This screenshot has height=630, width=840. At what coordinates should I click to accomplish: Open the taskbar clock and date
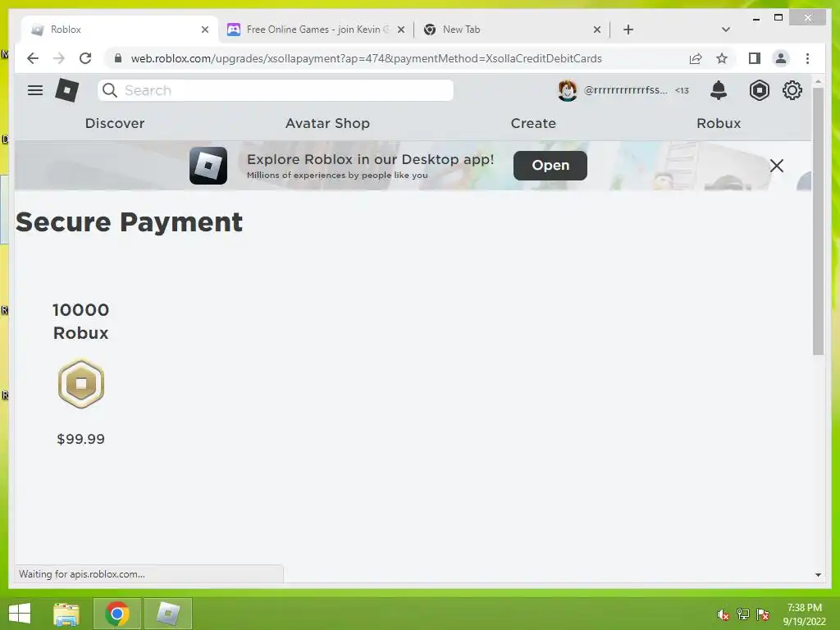click(x=804, y=614)
